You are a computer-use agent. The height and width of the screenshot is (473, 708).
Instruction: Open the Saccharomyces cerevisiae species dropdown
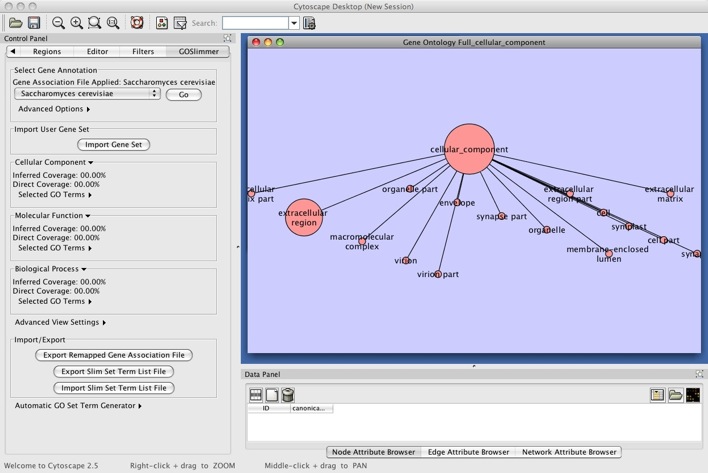(x=87, y=94)
